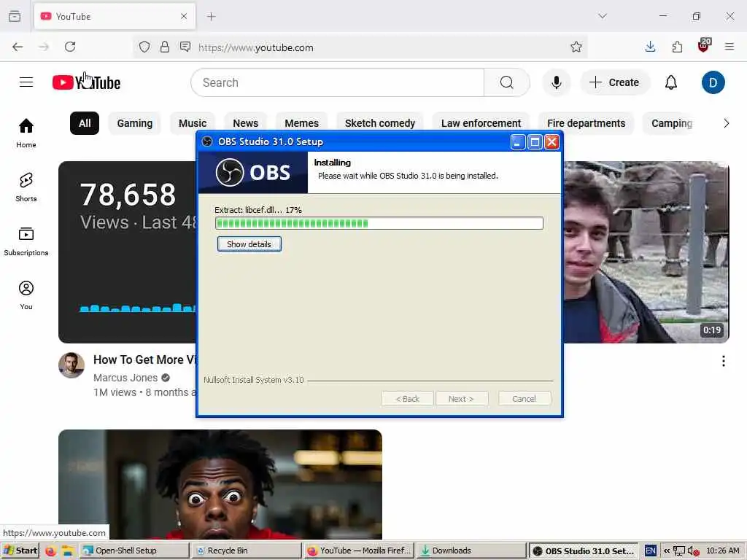Switch to YouTube Mozilla Firefox taskbar item
The width and height of the screenshot is (747, 560).
359,551
